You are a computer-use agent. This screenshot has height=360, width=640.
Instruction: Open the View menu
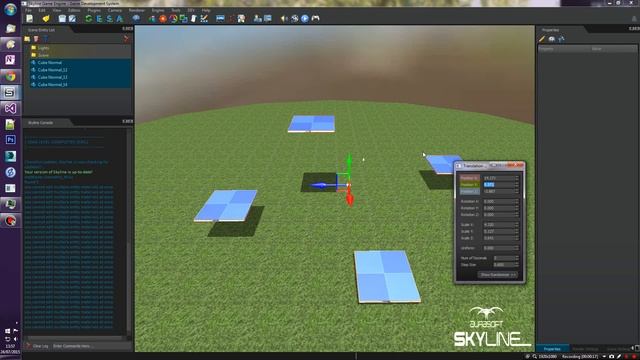click(x=57, y=10)
